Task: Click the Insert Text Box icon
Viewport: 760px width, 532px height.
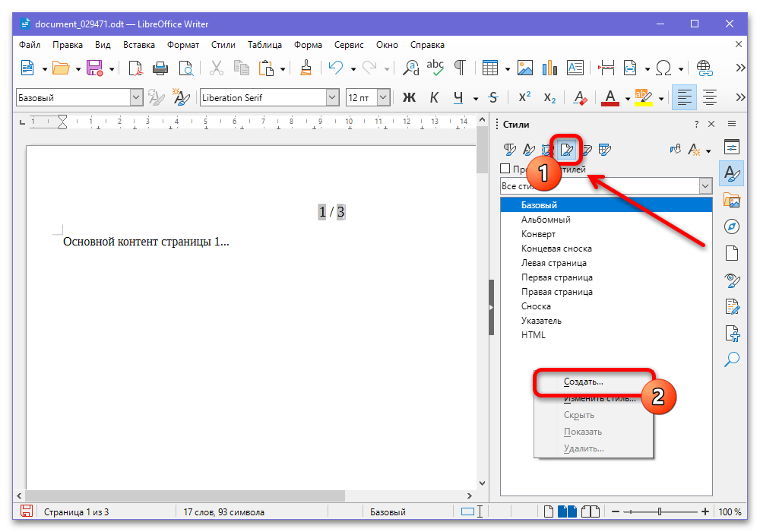Action: click(x=575, y=68)
